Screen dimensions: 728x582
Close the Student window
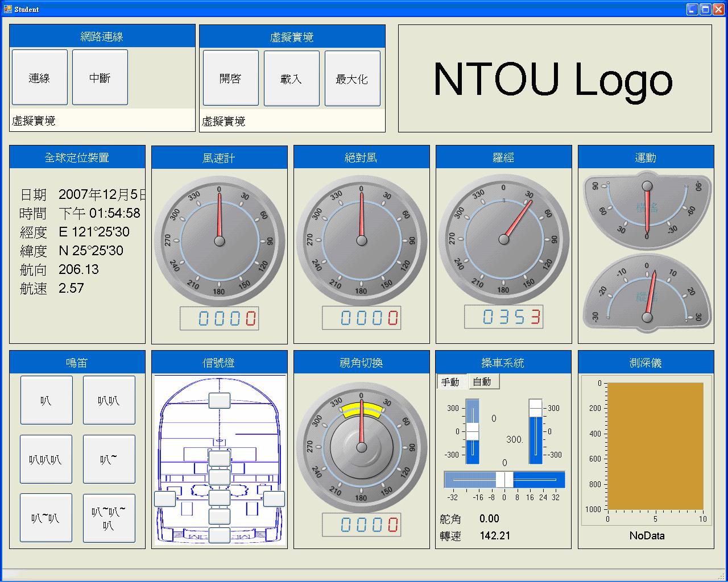coord(718,9)
